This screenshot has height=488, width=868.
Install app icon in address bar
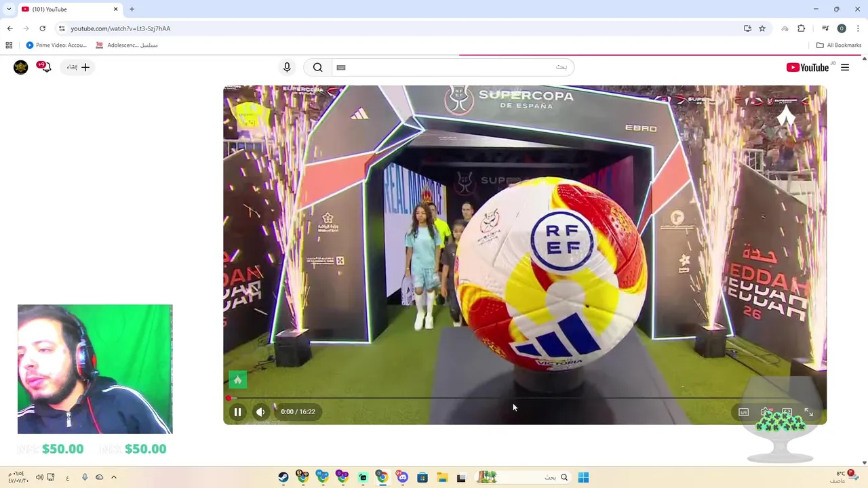pyautogui.click(x=747, y=28)
